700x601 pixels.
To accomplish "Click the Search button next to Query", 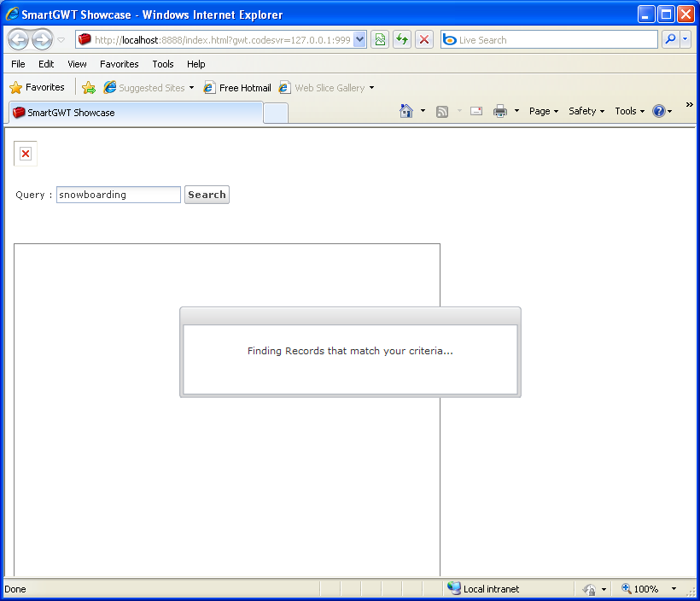I will [207, 195].
